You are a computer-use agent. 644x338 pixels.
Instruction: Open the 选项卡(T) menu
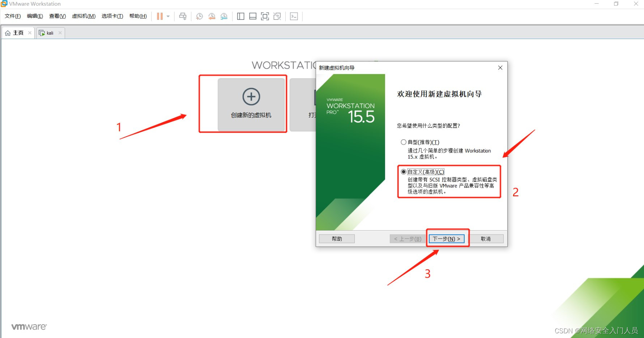point(112,16)
